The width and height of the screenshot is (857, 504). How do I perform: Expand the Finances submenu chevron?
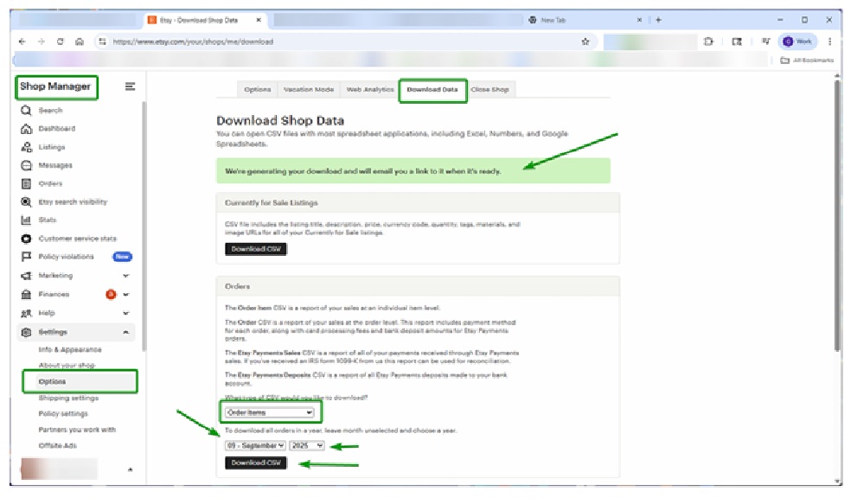point(125,294)
